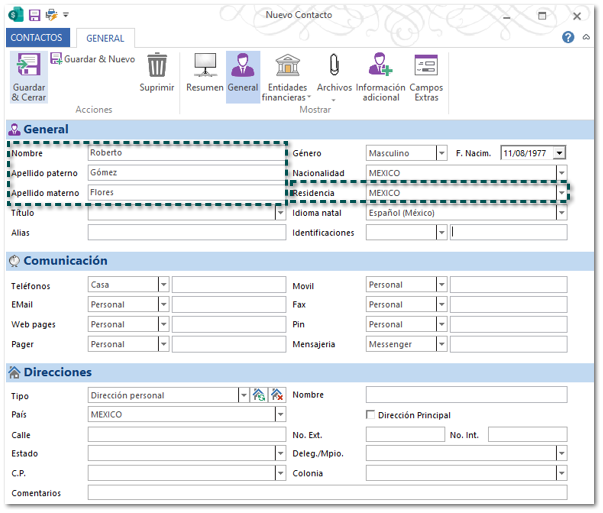Select the GENERAL ribbon tab
The height and width of the screenshot is (513, 603).
pyautogui.click(x=105, y=38)
